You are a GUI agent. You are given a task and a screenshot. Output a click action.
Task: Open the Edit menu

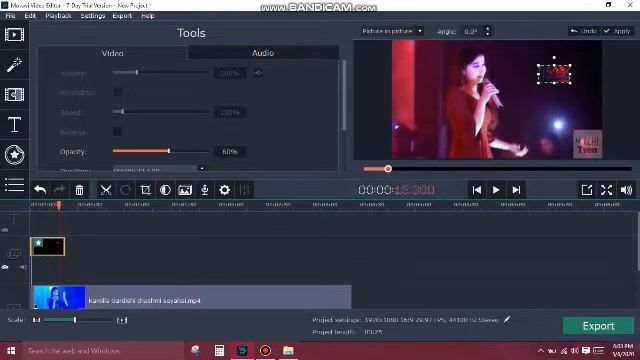30,16
